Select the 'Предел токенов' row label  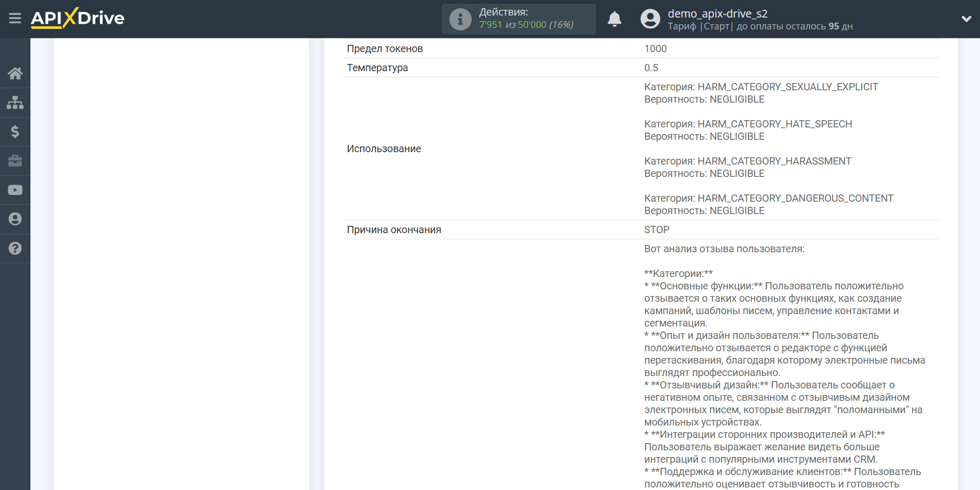pos(385,48)
